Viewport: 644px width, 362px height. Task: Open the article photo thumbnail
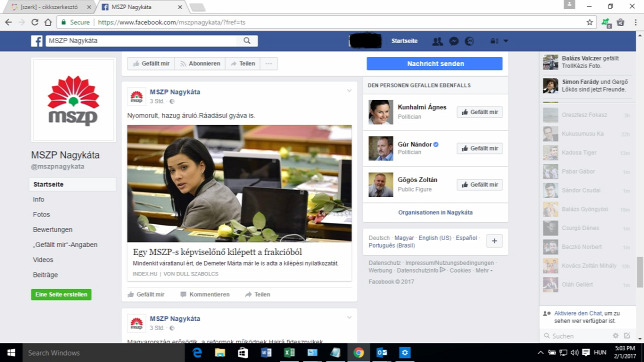(239, 183)
